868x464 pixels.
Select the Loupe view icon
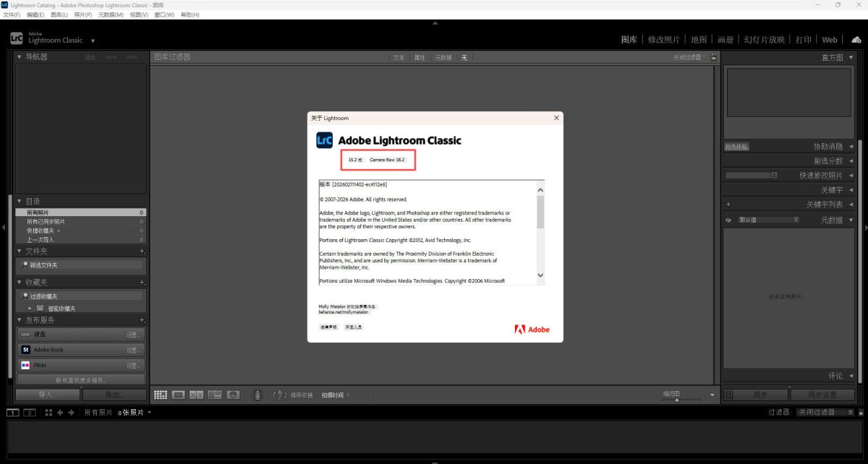[x=178, y=395]
